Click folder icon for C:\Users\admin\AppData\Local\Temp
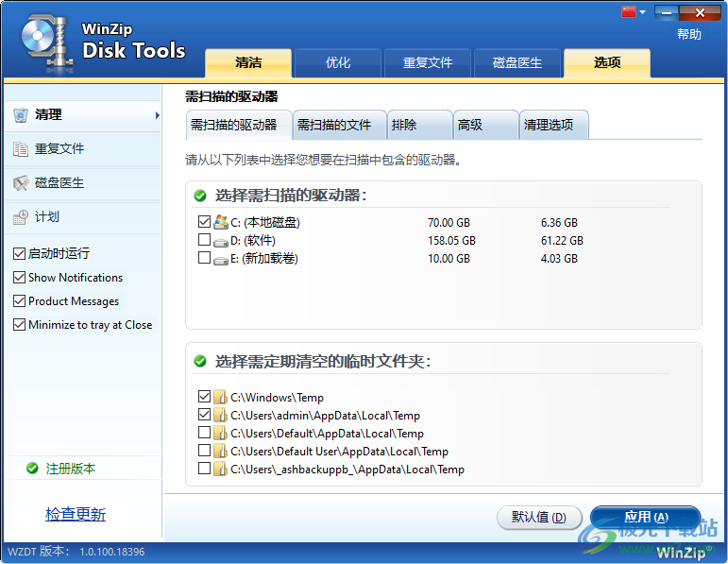 coord(220,415)
